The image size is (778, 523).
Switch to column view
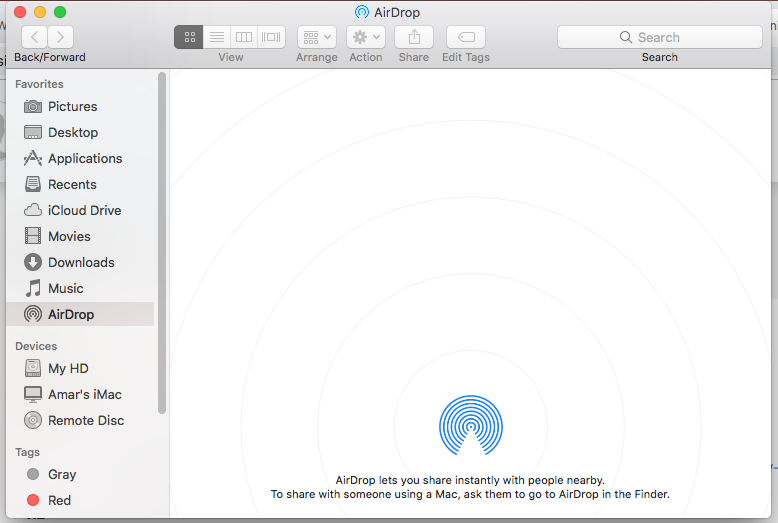(x=244, y=37)
